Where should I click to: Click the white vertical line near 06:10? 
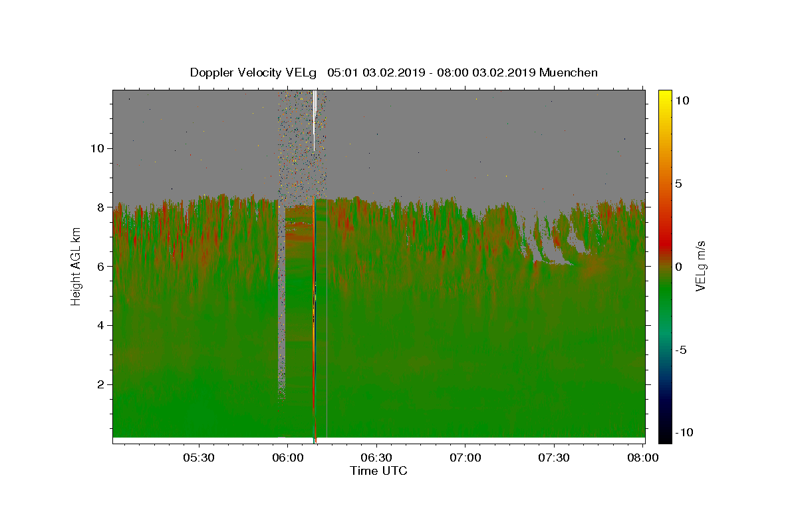[x=314, y=120]
